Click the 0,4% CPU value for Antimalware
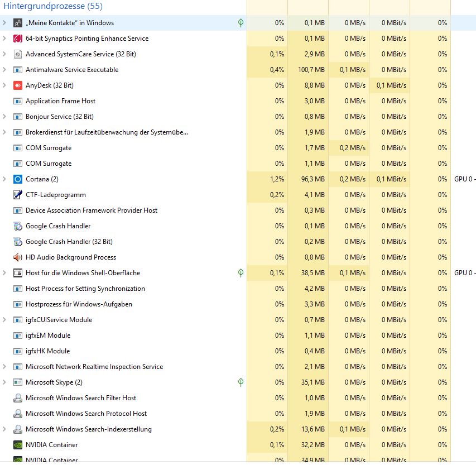476x465 pixels. [277, 70]
